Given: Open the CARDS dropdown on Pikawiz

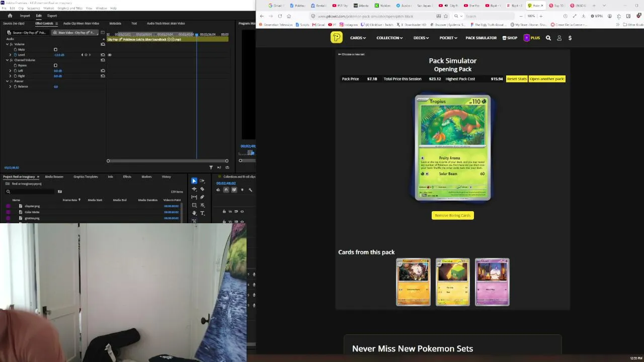Looking at the screenshot, I should point(358,38).
